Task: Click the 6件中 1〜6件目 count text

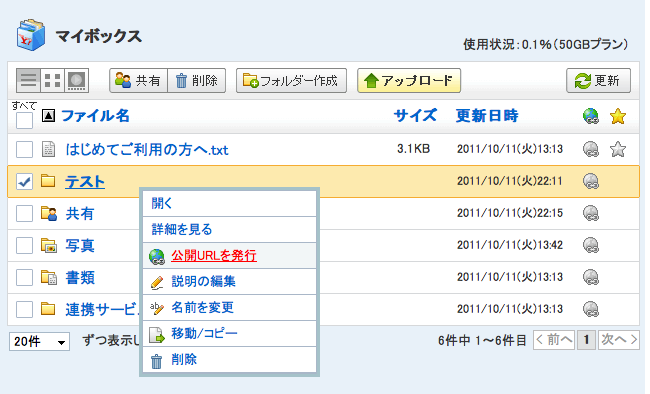Action: [482, 340]
